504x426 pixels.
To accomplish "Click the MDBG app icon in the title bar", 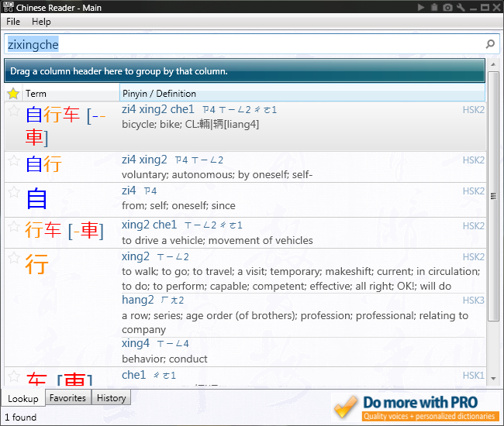I will click(8, 7).
